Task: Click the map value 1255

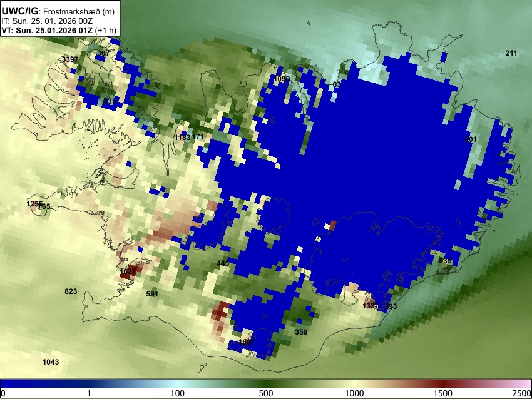Action: click(x=34, y=204)
